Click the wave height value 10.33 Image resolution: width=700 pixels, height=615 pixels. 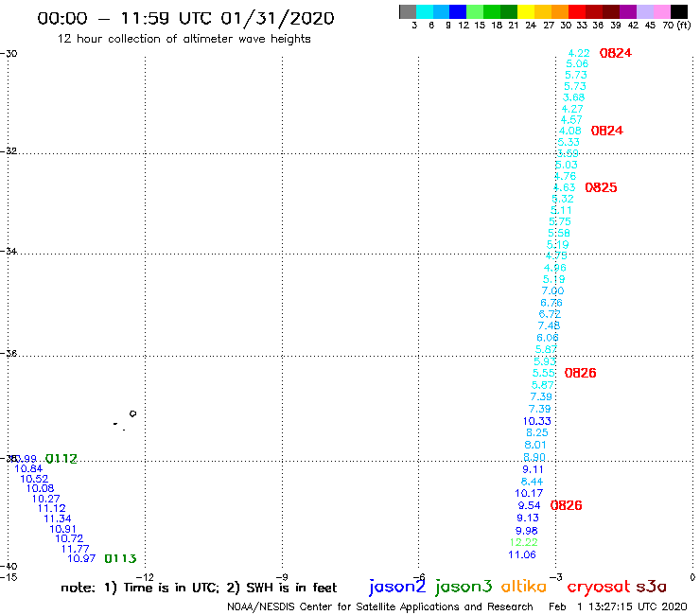click(x=537, y=421)
